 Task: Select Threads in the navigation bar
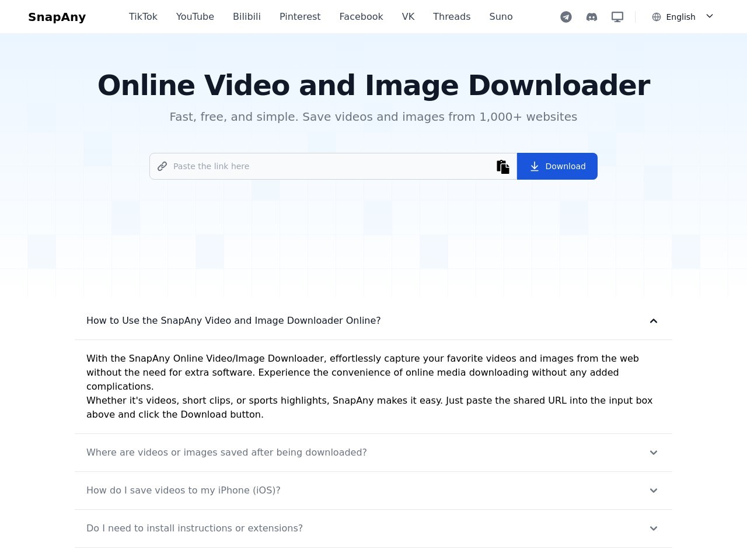click(452, 17)
